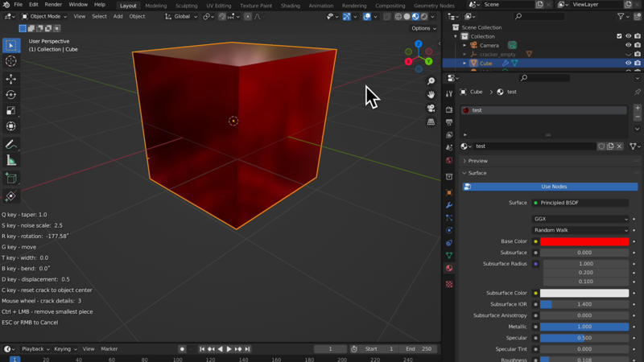Open Material properties tab icon
The height and width of the screenshot is (362, 644).
[x=449, y=268]
